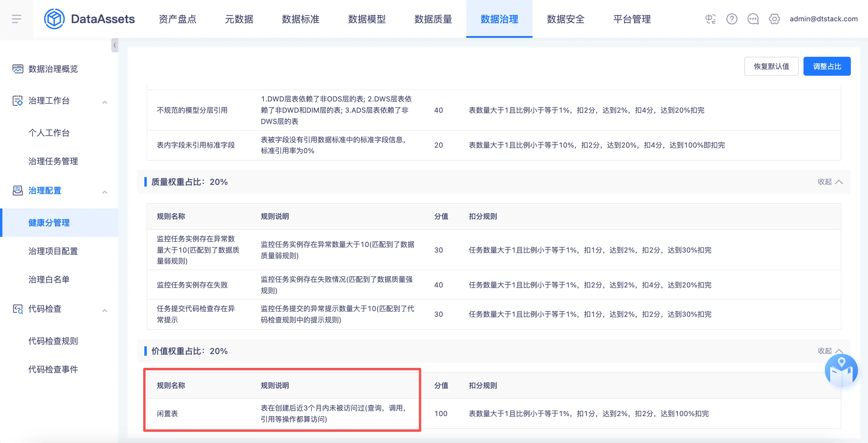Click the floating guide map icon
Viewport: 868px width, 443px height.
841,371
